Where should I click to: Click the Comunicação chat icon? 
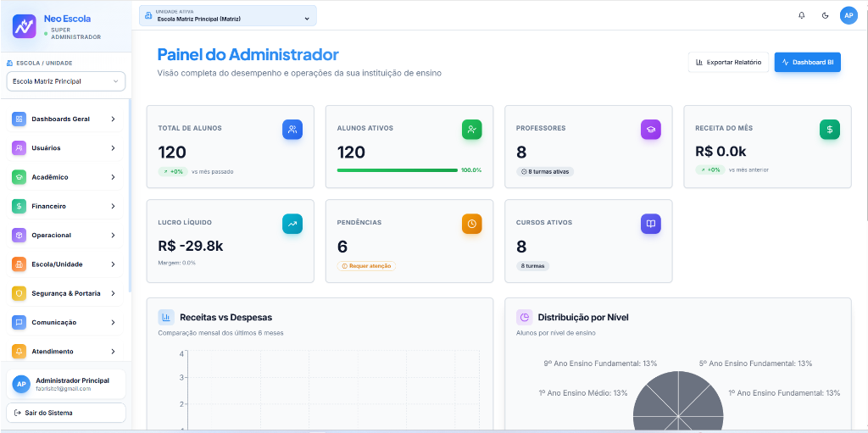[19, 322]
